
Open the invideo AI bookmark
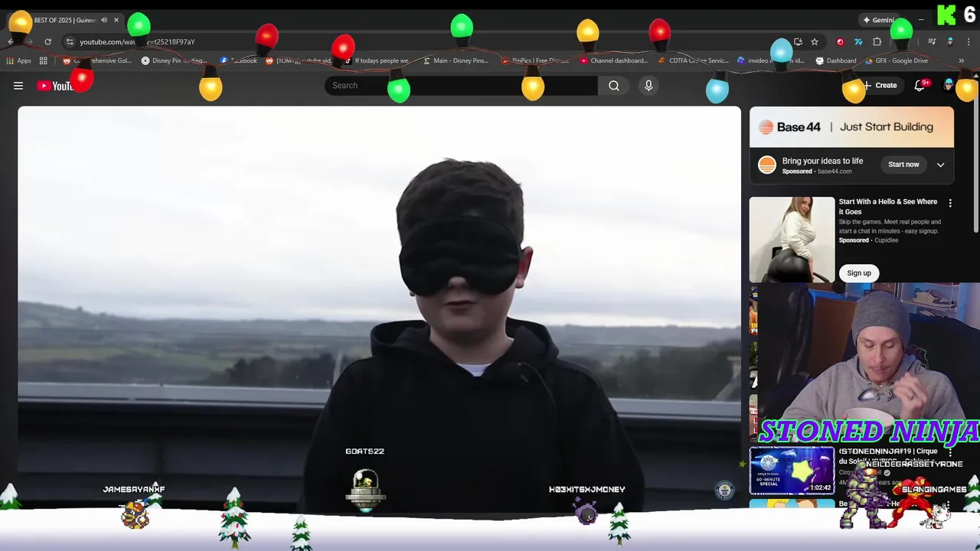tap(771, 60)
